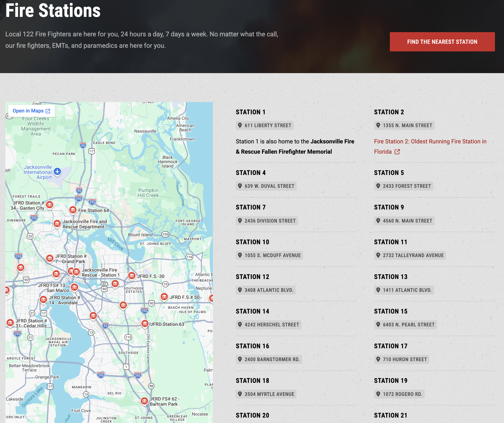
Task: Select the 2400 Barnstormer Rd. address
Action: pos(269,359)
